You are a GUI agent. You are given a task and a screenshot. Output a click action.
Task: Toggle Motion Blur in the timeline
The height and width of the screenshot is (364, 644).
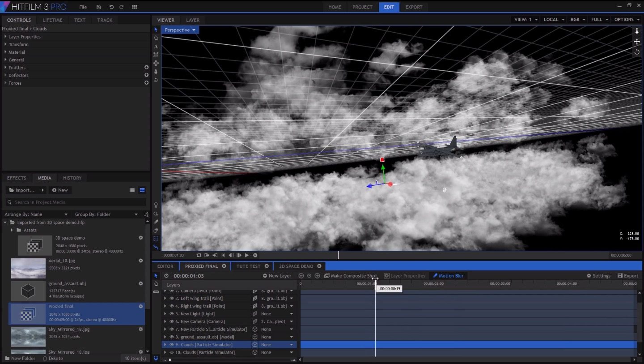pos(448,276)
